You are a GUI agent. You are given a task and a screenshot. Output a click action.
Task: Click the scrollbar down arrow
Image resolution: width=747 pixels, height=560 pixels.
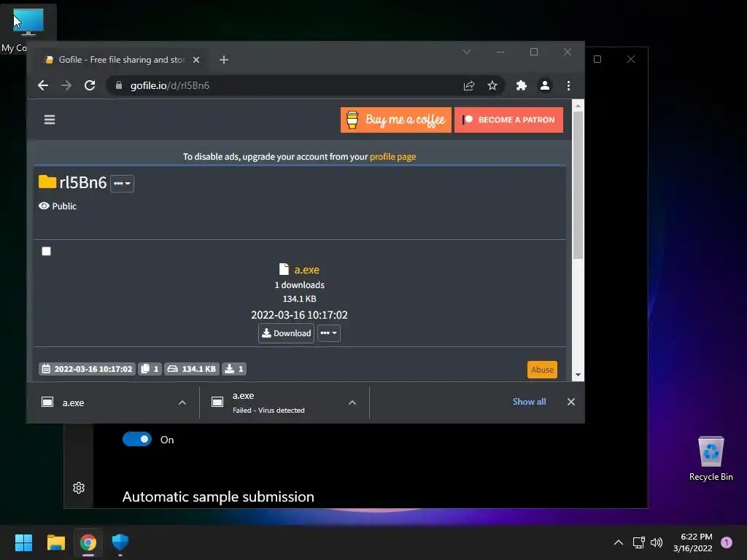[x=578, y=375]
